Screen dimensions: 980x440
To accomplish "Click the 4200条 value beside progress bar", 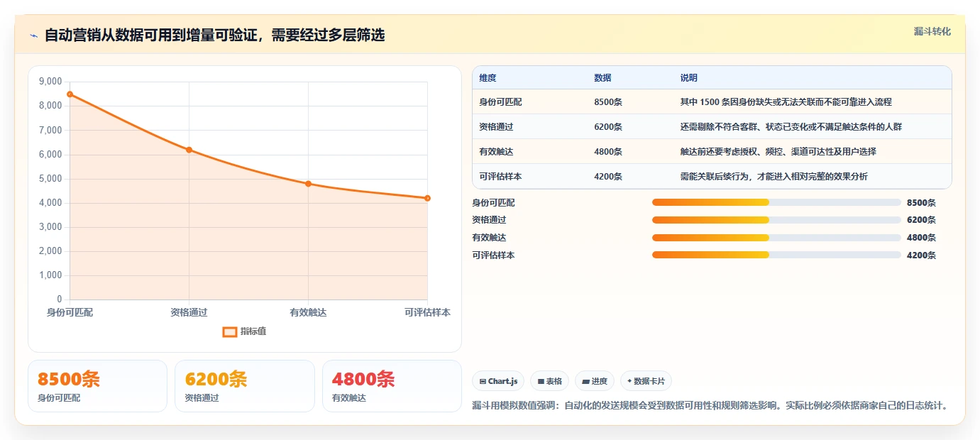I will click(x=921, y=255).
